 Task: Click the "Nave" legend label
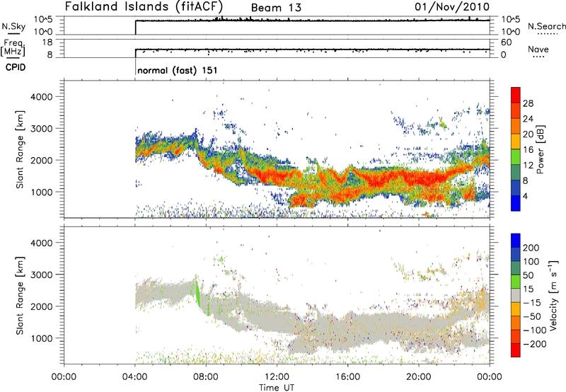pos(538,49)
